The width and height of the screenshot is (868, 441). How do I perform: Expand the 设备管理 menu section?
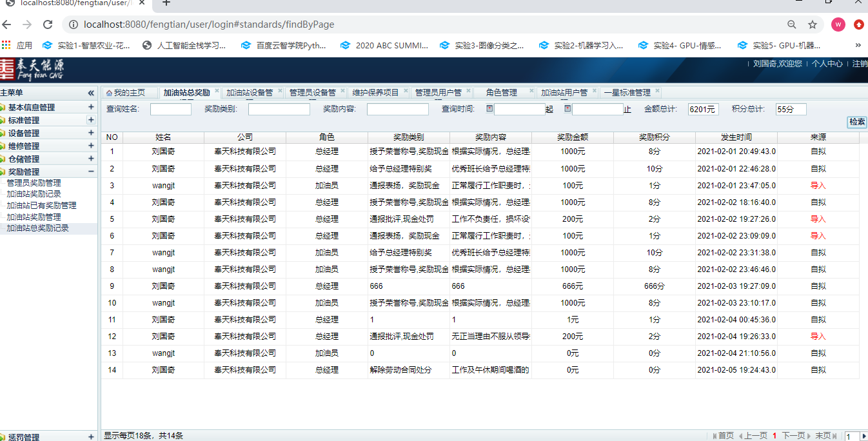click(x=91, y=133)
